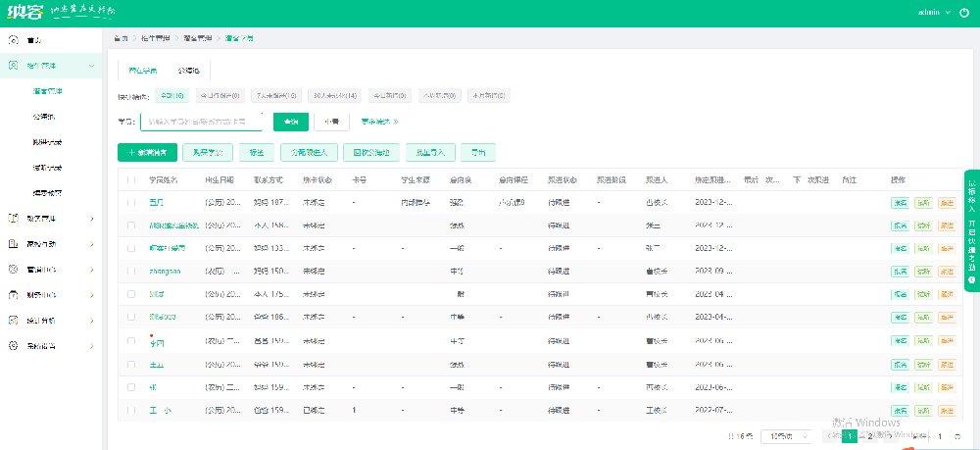Expand the 统计分析 sidebar menu arrow
The width and height of the screenshot is (980, 450).
[x=92, y=321]
